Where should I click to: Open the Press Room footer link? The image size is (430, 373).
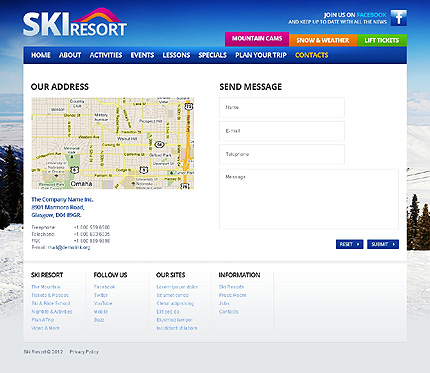[232, 295]
